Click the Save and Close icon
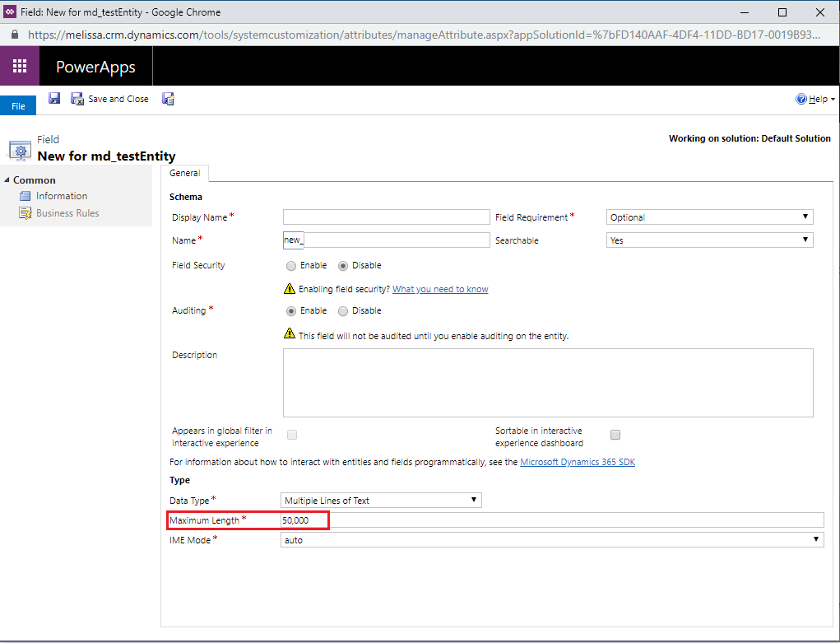840x643 pixels. tap(77, 99)
